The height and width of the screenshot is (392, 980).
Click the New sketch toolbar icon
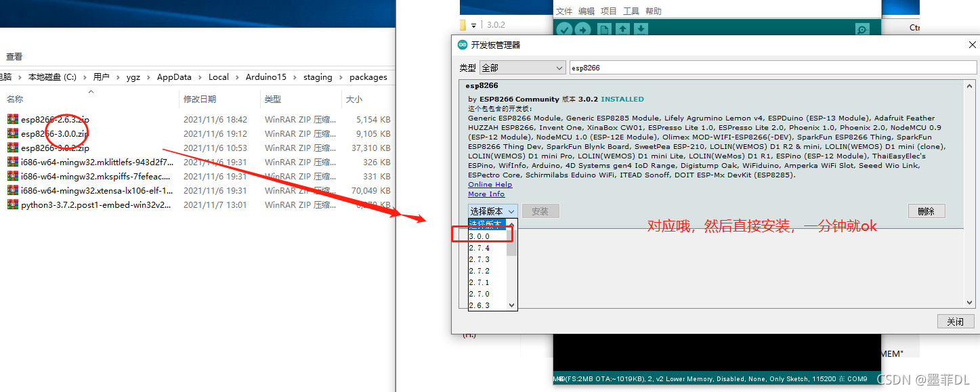point(604,29)
